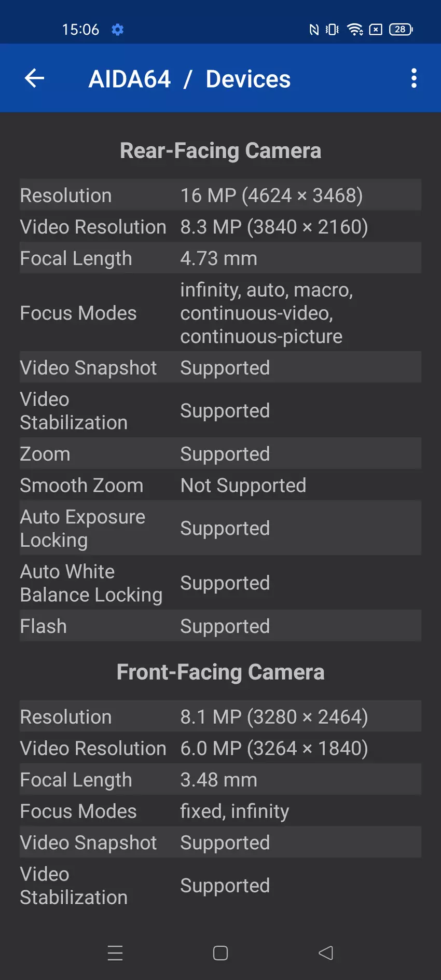Select the Smooth Zoom Not Supported row
441x980 pixels.
pyautogui.click(x=220, y=485)
